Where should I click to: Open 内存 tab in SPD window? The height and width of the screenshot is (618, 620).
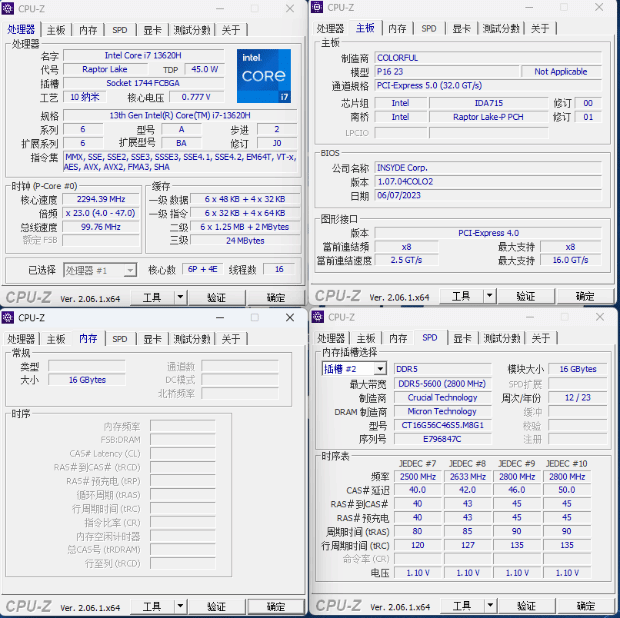[x=398, y=338]
